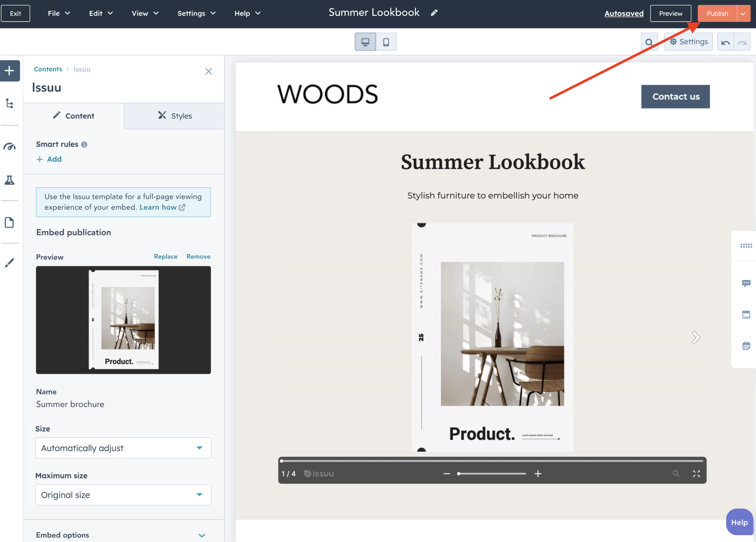This screenshot has width=756, height=542.
Task: Click the search magnifier icon
Action: (649, 42)
